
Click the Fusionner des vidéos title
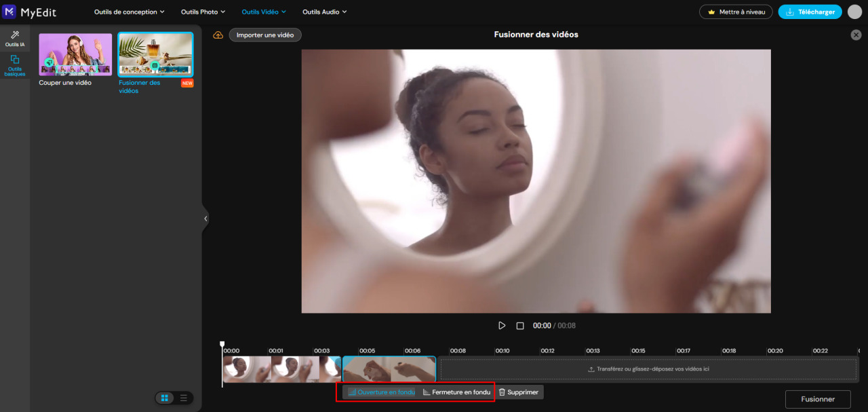pos(536,35)
